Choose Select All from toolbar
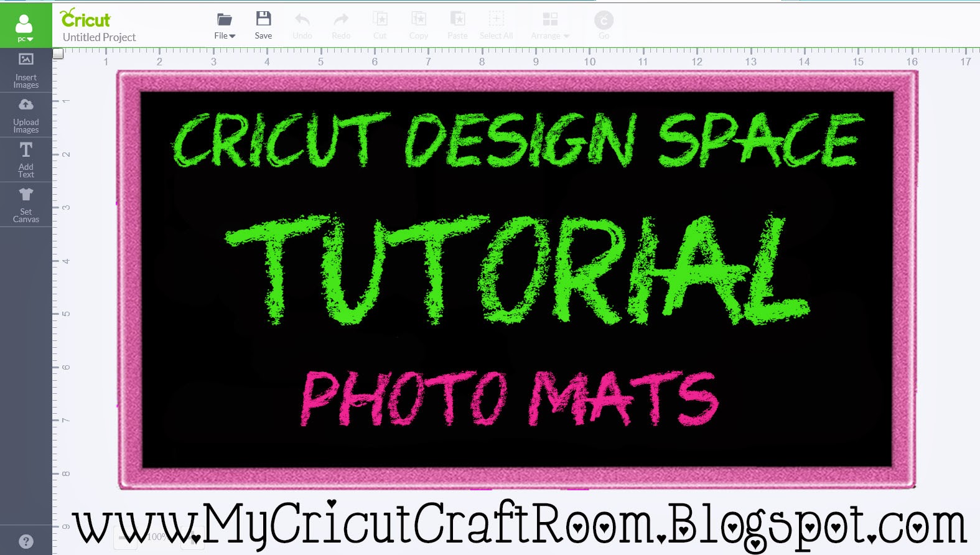The image size is (980, 555). point(496,26)
